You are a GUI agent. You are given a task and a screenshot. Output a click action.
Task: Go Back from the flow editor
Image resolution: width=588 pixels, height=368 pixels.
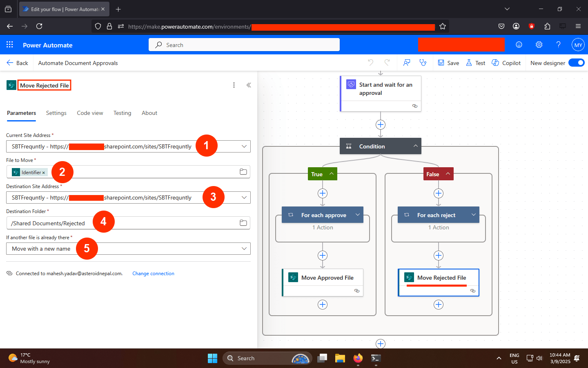(17, 63)
